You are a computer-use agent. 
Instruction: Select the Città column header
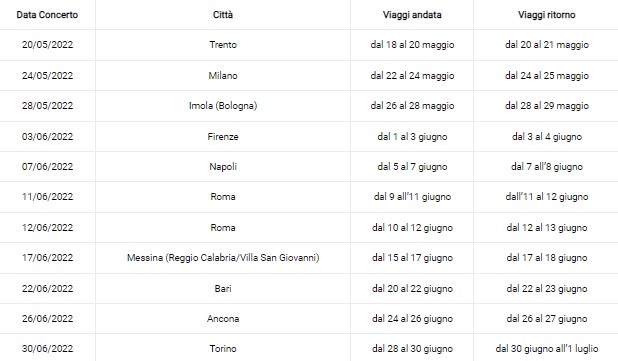click(223, 15)
